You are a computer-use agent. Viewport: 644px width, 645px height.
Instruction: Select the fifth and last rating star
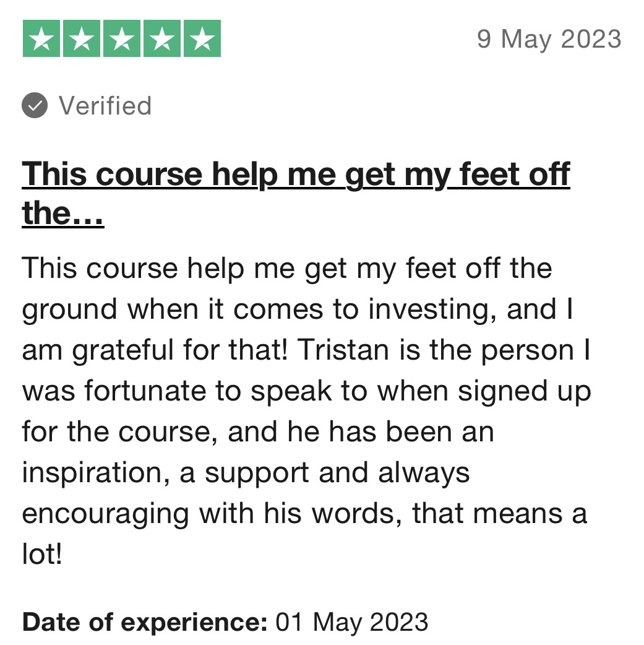[202, 39]
